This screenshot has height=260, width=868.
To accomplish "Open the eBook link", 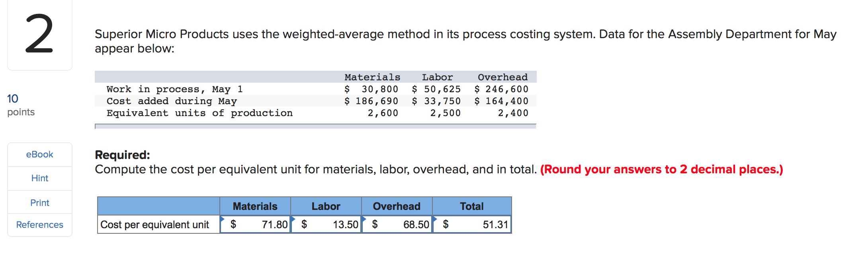I will click(x=39, y=155).
